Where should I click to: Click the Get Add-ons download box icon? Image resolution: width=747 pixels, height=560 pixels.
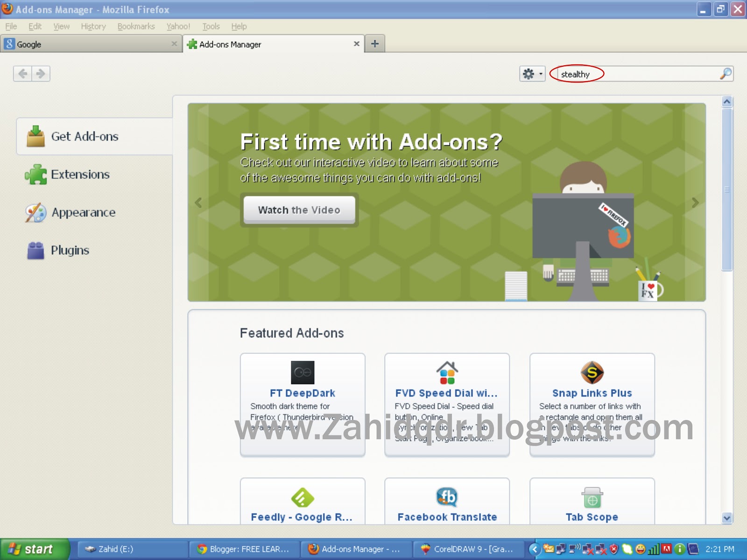pyautogui.click(x=35, y=136)
